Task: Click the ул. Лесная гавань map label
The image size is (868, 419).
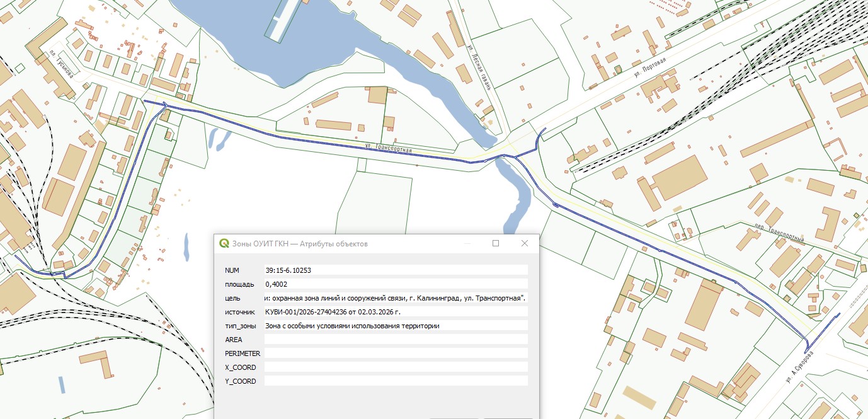Action: 478,66
